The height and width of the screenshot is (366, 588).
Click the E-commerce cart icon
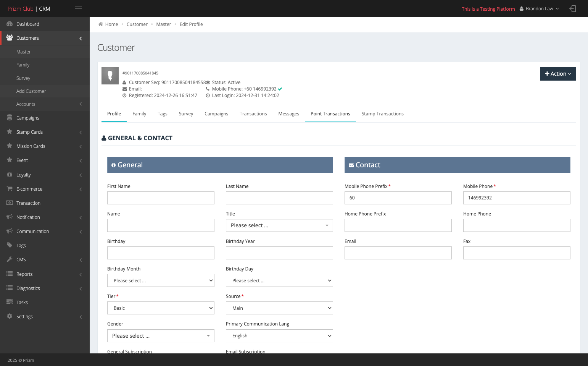10,189
